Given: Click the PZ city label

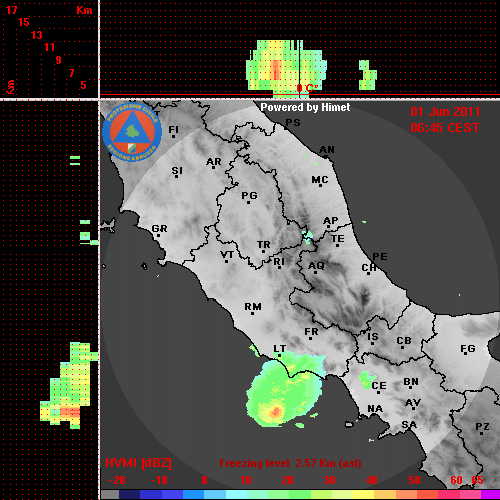Looking at the screenshot, I should (482, 427).
